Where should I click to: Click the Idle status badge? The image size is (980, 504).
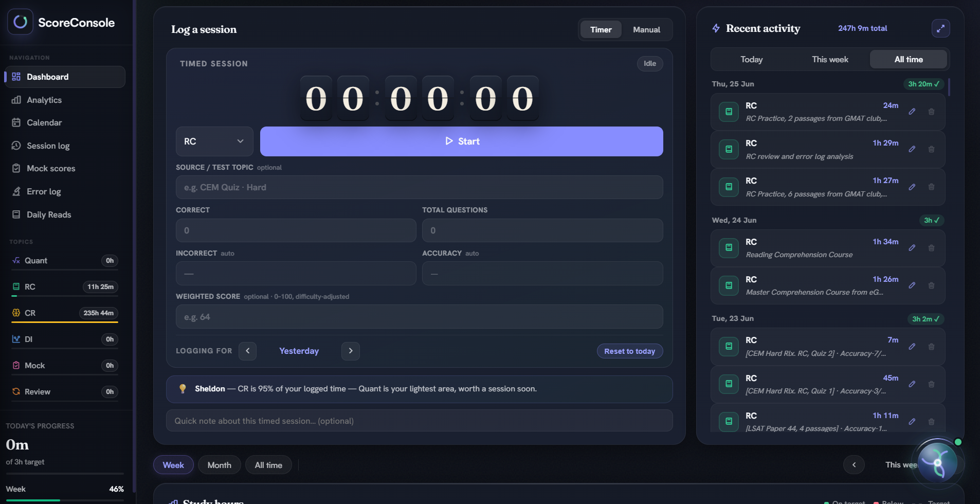pos(650,64)
